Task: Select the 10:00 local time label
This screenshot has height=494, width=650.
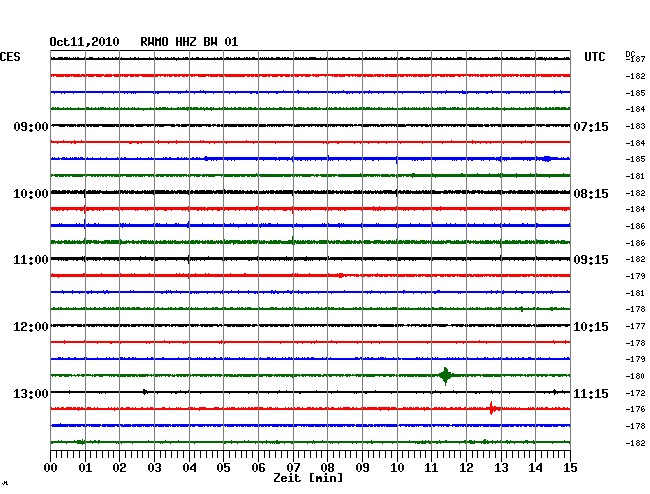Action: (31, 194)
